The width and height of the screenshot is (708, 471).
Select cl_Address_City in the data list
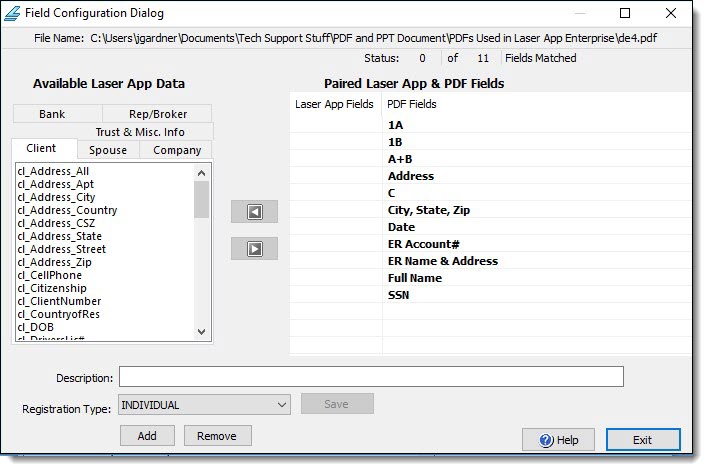(x=60, y=197)
